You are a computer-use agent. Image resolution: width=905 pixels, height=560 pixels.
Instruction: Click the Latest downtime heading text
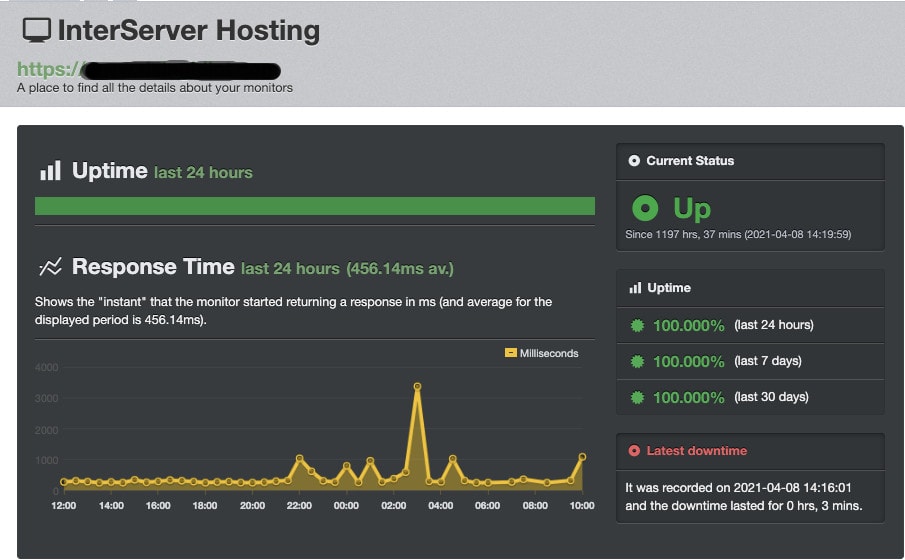[697, 451]
